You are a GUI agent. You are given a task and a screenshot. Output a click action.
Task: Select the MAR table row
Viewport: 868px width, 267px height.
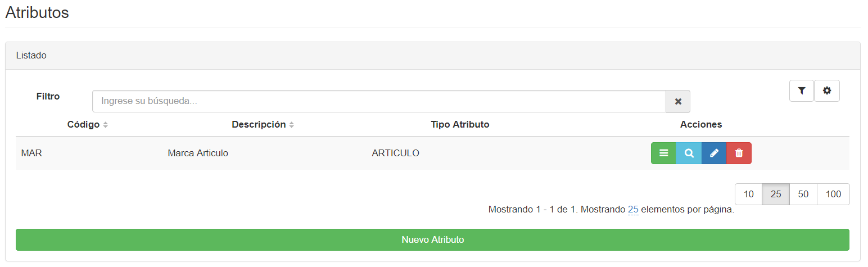point(432,153)
